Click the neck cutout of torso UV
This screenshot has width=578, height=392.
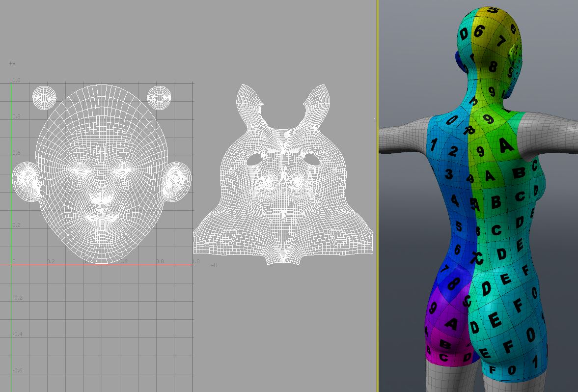[283, 115]
